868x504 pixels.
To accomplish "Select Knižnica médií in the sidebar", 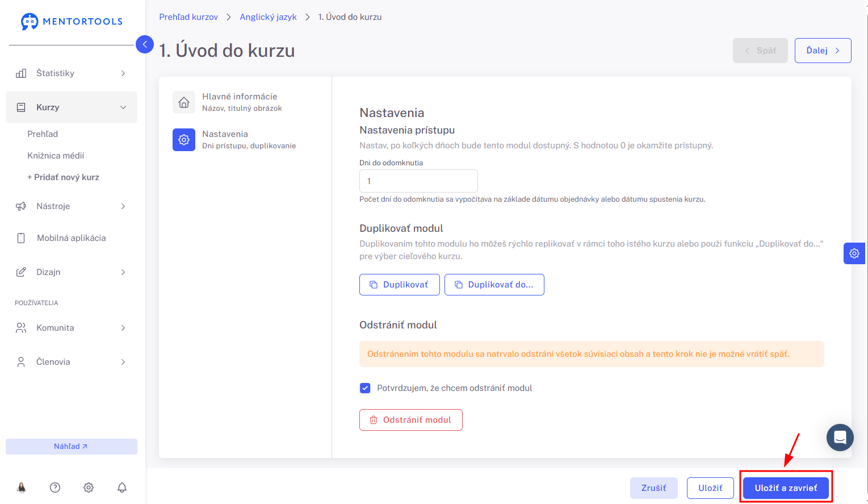I will (x=56, y=156).
